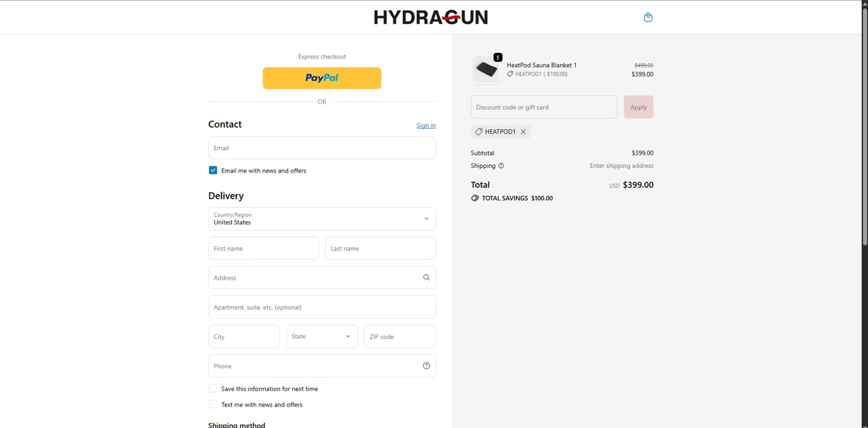This screenshot has height=428, width=868.
Task: Click the phone field help icon
Action: point(426,365)
